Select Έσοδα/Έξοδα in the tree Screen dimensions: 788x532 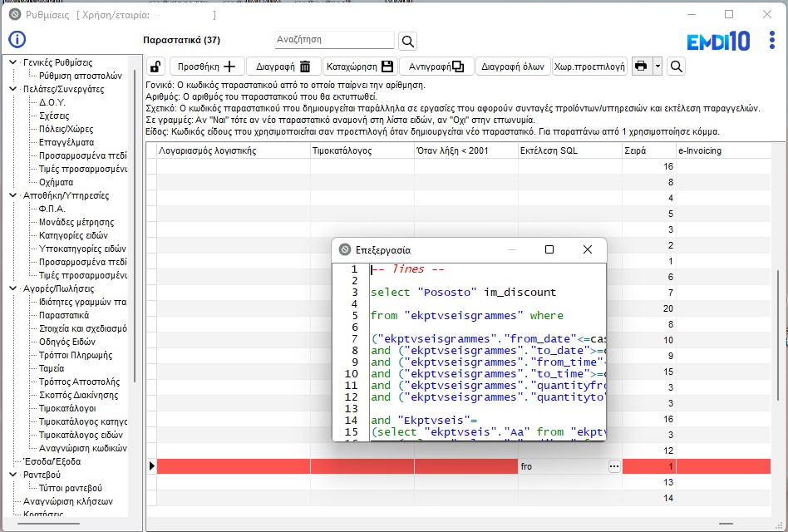pyautogui.click(x=52, y=461)
